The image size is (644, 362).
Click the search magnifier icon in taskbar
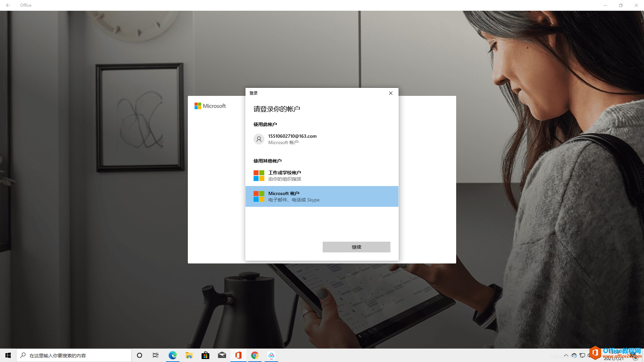[x=23, y=355]
